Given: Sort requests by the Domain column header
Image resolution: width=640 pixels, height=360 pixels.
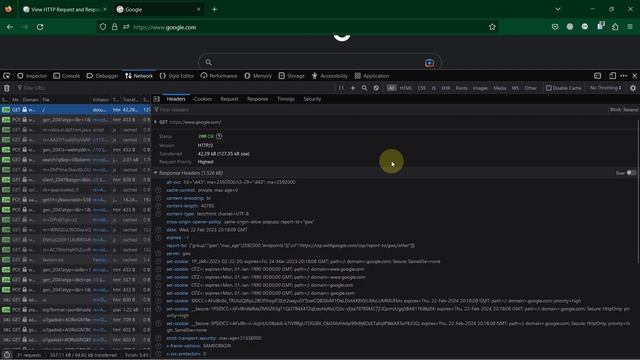Looking at the screenshot, I should 31,100.
